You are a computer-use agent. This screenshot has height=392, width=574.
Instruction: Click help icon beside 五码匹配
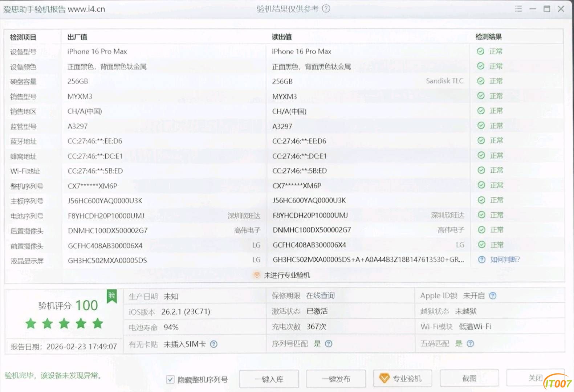(470, 343)
